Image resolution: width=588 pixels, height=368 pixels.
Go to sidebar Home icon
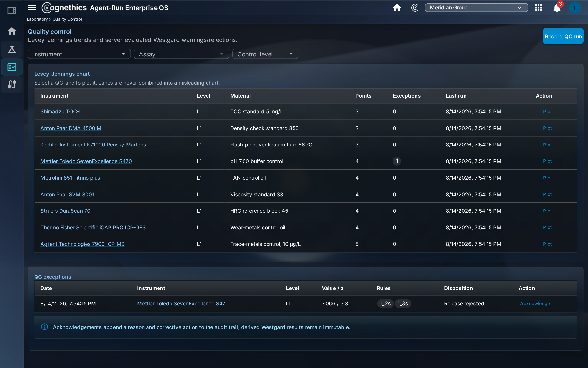click(12, 31)
